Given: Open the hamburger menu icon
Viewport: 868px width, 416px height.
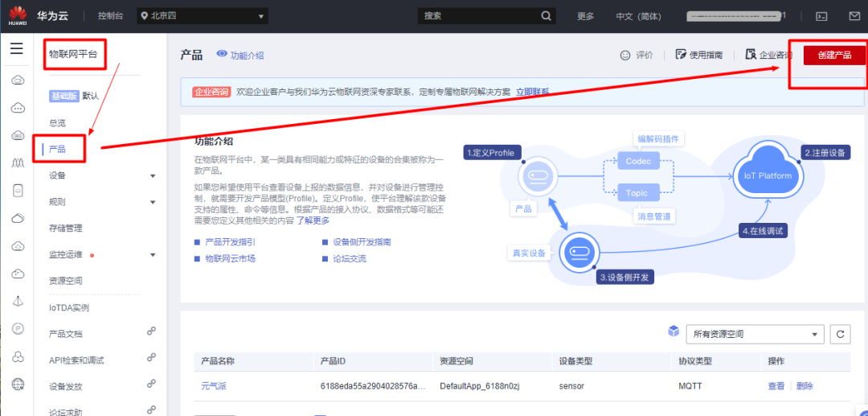Looking at the screenshot, I should click(17, 49).
